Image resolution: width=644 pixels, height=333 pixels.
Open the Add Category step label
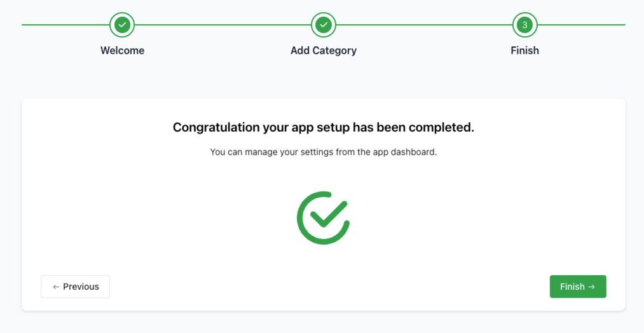(x=324, y=50)
